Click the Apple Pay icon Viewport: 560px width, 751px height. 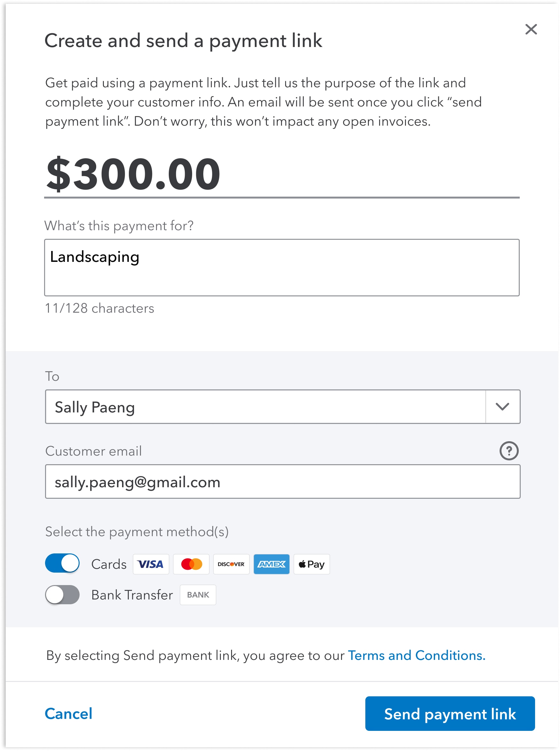312,564
